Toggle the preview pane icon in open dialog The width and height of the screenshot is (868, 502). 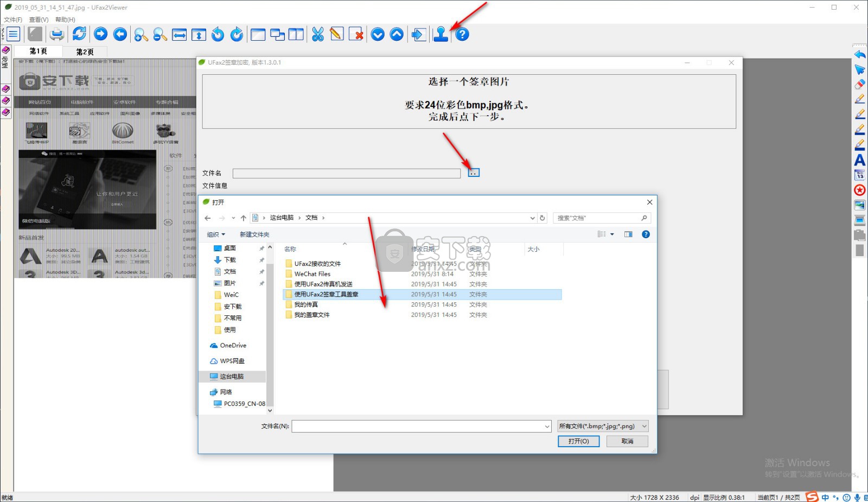point(628,234)
